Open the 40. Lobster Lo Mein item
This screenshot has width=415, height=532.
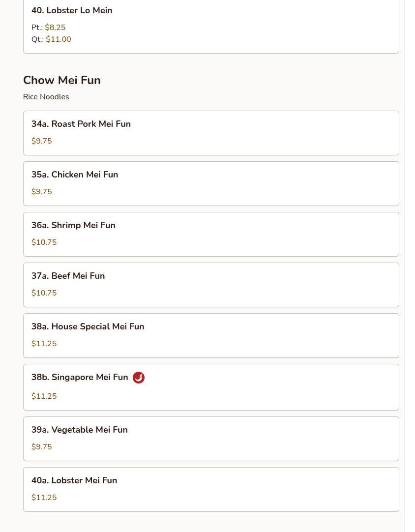pos(72,10)
